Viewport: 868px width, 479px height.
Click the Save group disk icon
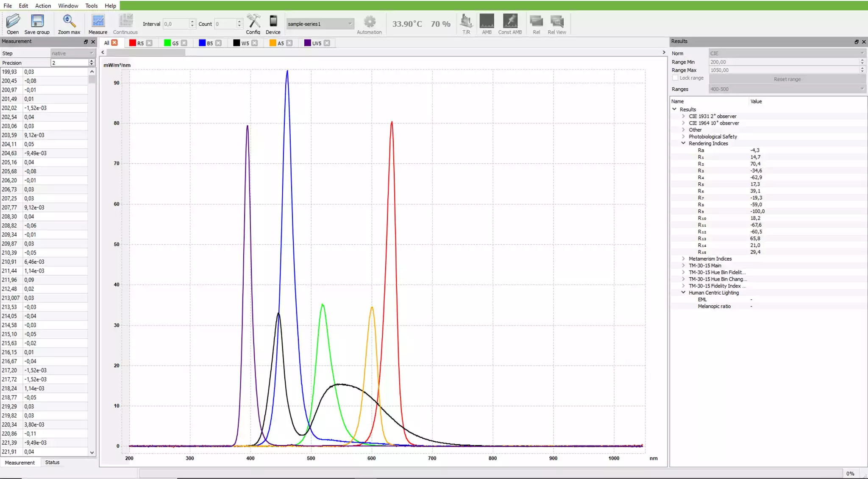point(37,21)
